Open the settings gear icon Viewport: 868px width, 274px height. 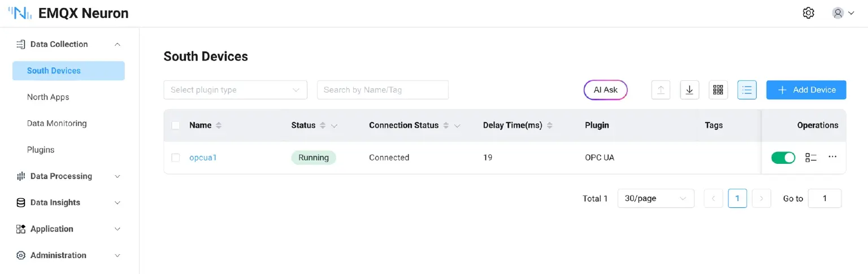tap(808, 13)
